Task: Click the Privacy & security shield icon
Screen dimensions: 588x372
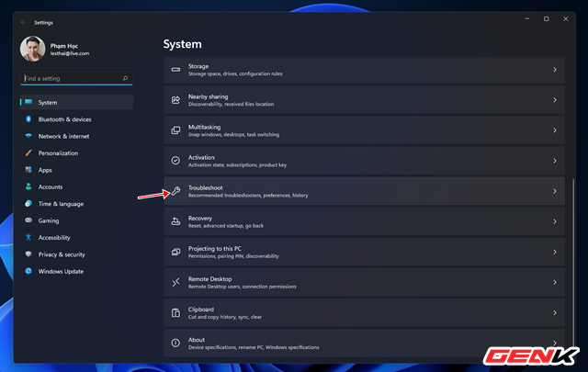Action: 28,254
